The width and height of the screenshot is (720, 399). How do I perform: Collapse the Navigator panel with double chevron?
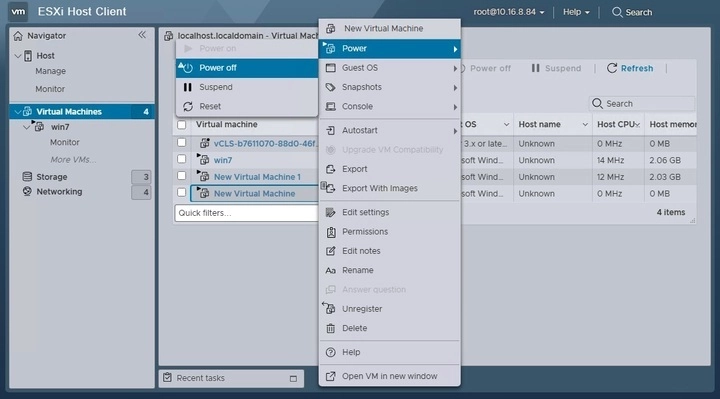point(142,35)
